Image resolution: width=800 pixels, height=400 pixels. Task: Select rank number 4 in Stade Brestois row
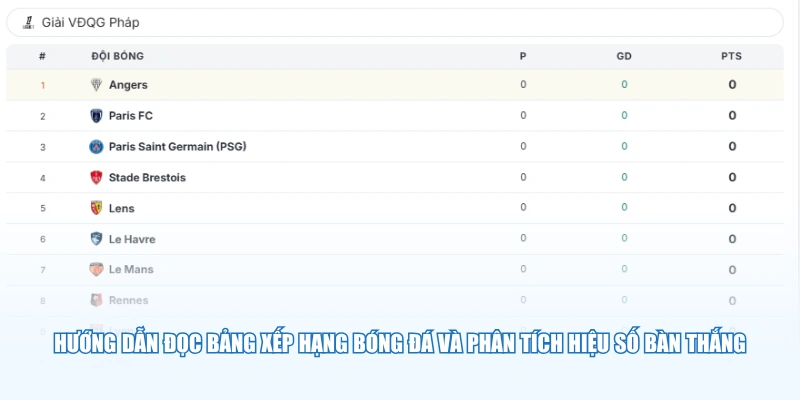click(43, 178)
